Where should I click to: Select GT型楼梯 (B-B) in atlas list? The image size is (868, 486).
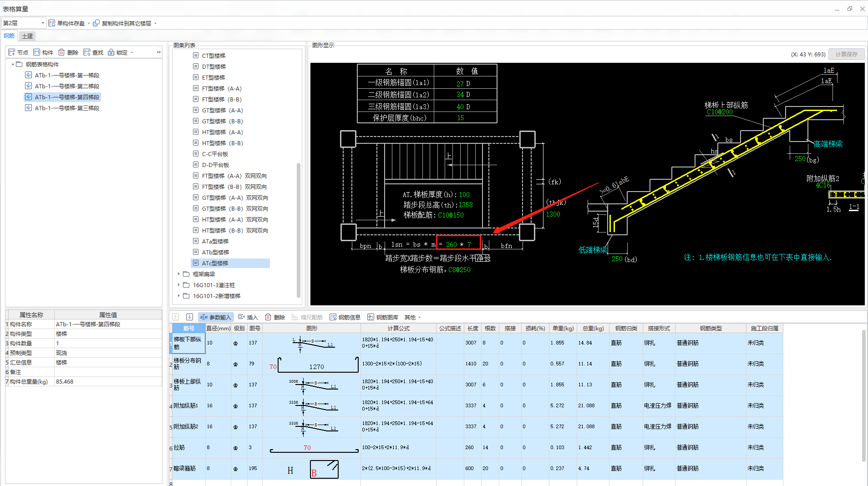(x=223, y=121)
